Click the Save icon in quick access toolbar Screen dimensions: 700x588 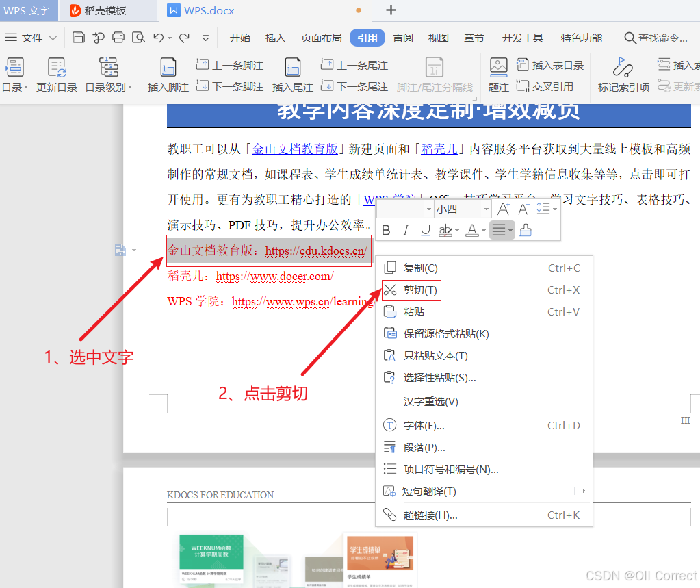(x=79, y=38)
